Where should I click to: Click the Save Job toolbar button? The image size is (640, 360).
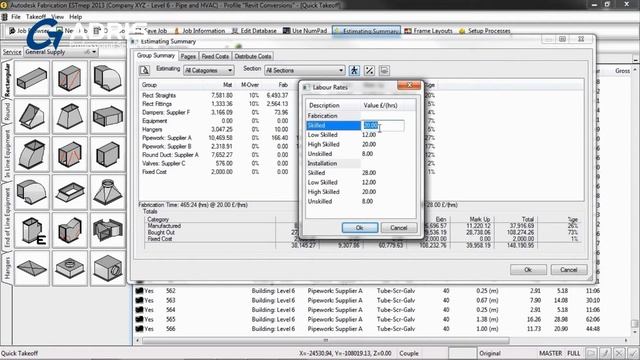tap(151, 31)
